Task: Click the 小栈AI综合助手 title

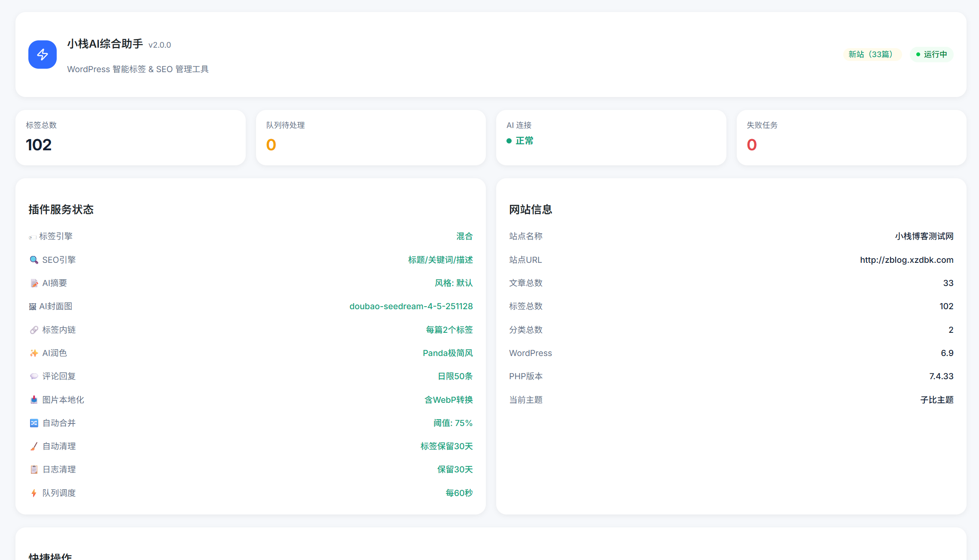Action: pyautogui.click(x=105, y=44)
